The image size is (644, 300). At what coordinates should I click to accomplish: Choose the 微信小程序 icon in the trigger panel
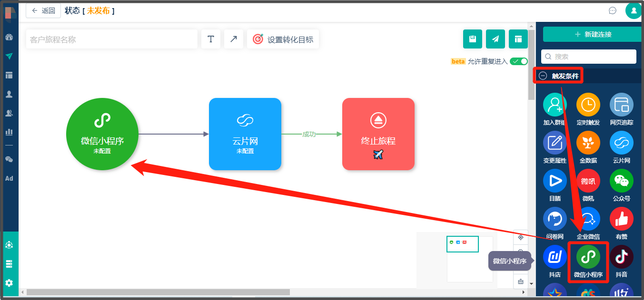(588, 257)
